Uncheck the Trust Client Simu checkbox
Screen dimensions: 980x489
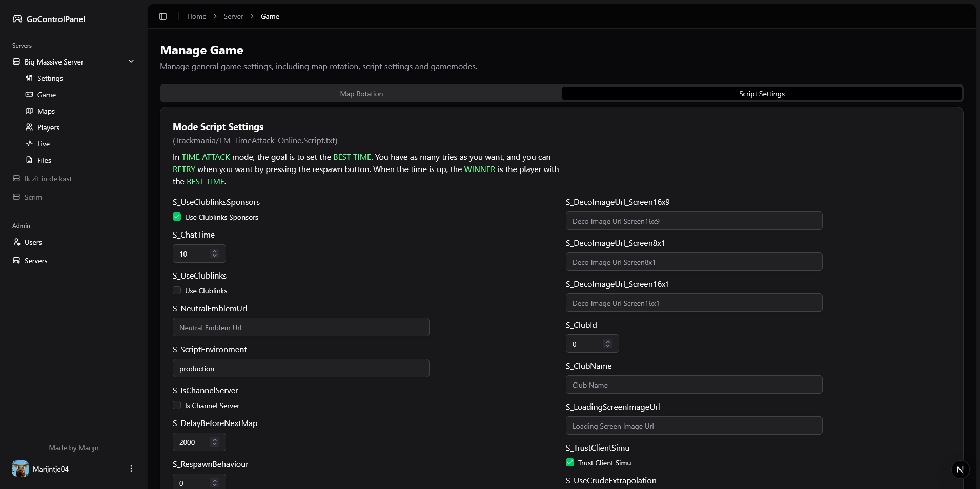point(570,462)
